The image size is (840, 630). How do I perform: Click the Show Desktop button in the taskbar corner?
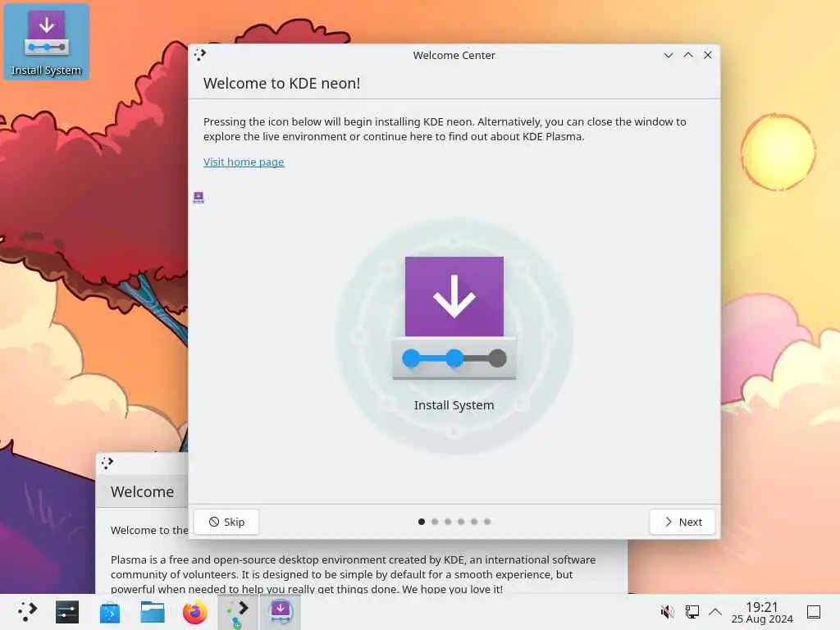[814, 612]
